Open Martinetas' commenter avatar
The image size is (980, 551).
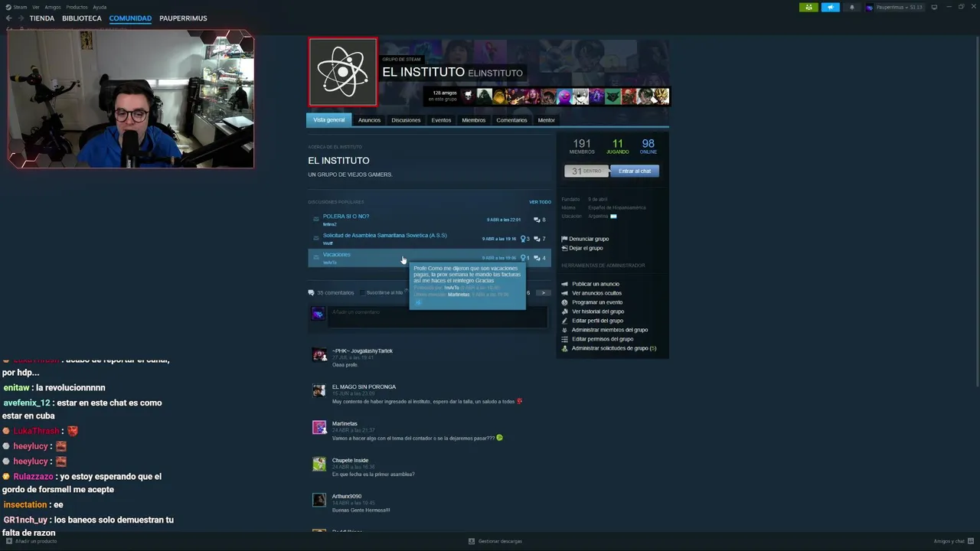(319, 427)
